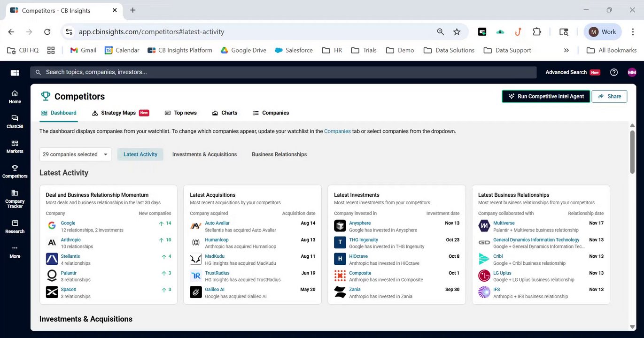Run Competitive Intel Agent
The height and width of the screenshot is (338, 644).
546,96
